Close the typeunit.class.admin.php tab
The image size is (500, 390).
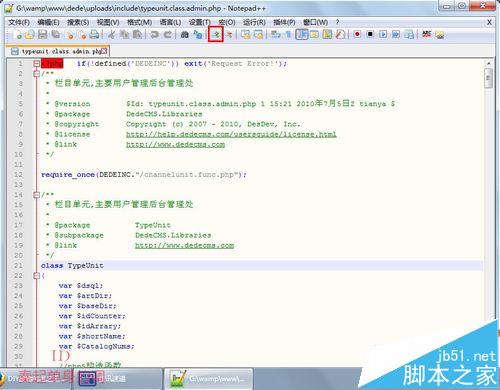point(105,51)
